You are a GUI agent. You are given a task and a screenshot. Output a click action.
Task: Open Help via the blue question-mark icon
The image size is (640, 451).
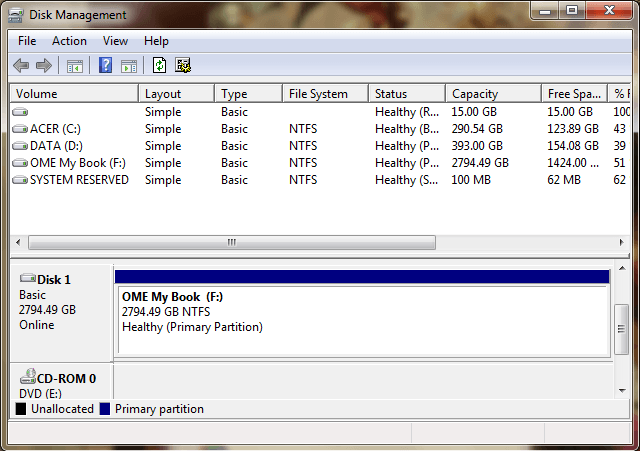(x=105, y=66)
